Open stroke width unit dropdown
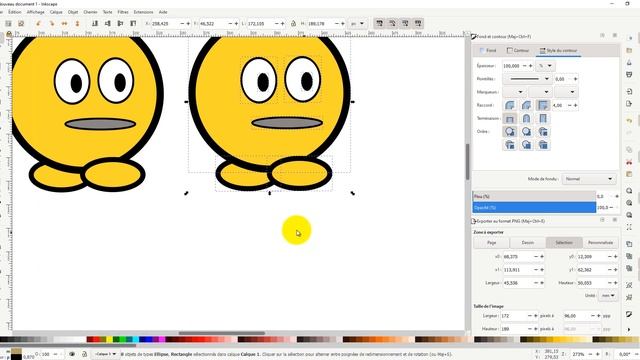Image resolution: width=640 pixels, height=360 pixels. [545, 66]
